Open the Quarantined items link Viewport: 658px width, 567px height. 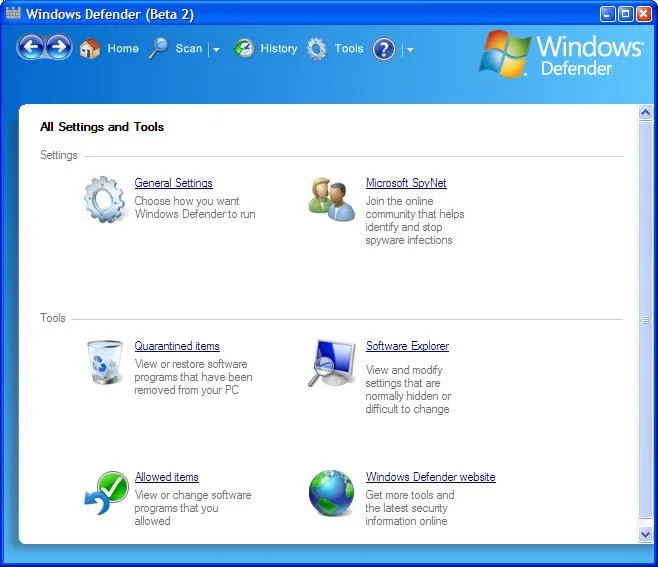pos(177,346)
